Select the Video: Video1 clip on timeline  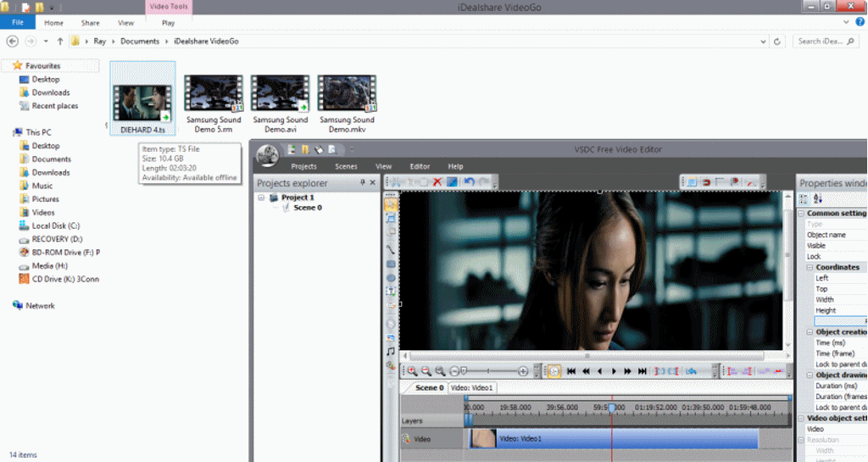(x=614, y=439)
